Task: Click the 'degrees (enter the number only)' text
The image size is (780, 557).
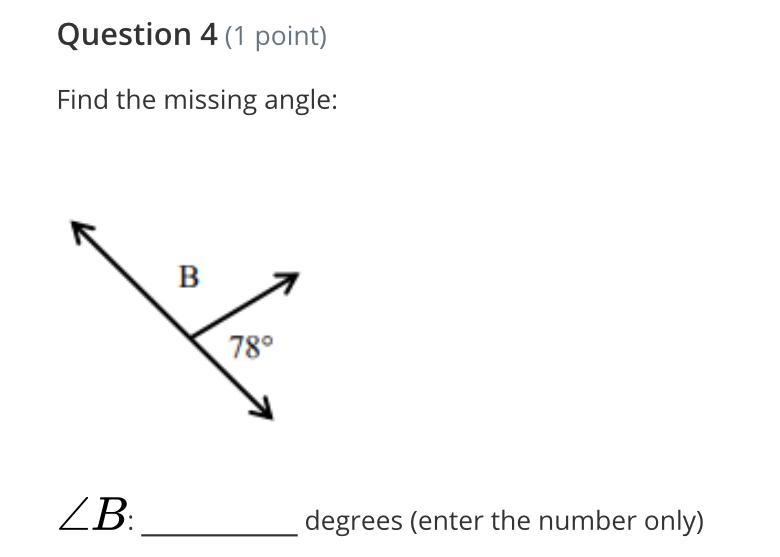Action: point(504,521)
